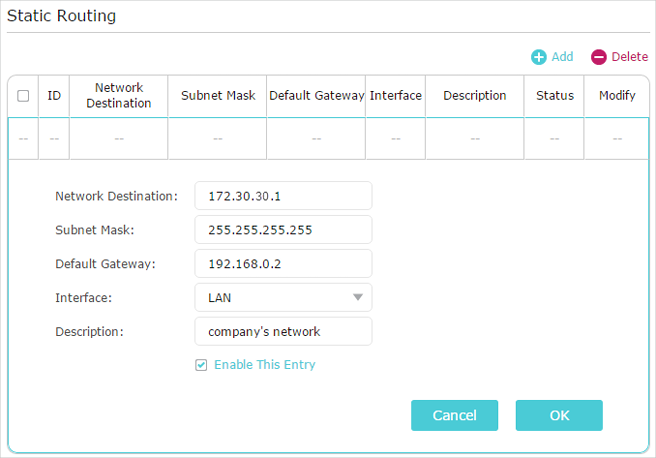Click the Subnet Mask input field
Screen dimensions: 656x458
[x=283, y=230]
